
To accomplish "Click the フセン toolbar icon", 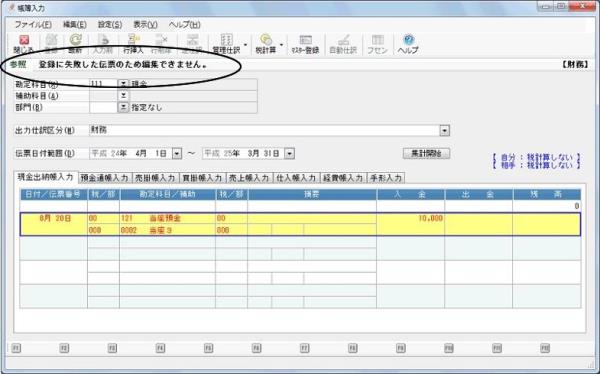I will [x=377, y=44].
